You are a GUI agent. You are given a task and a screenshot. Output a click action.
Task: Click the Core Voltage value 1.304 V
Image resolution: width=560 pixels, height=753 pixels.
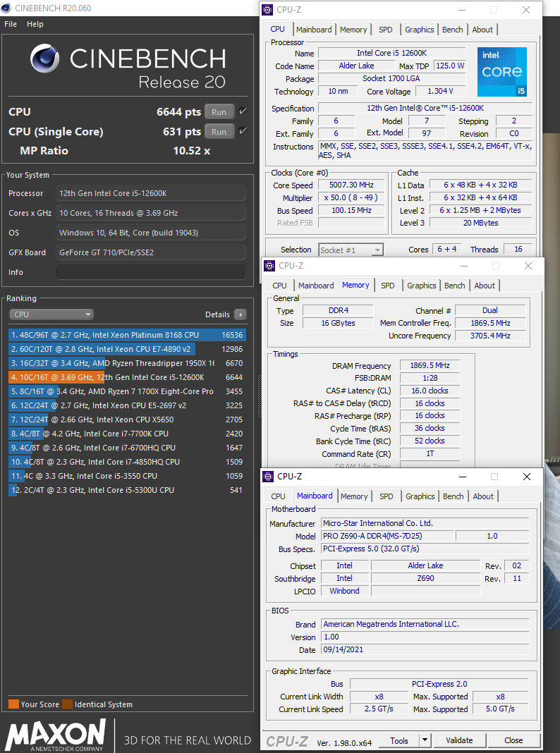[x=440, y=91]
